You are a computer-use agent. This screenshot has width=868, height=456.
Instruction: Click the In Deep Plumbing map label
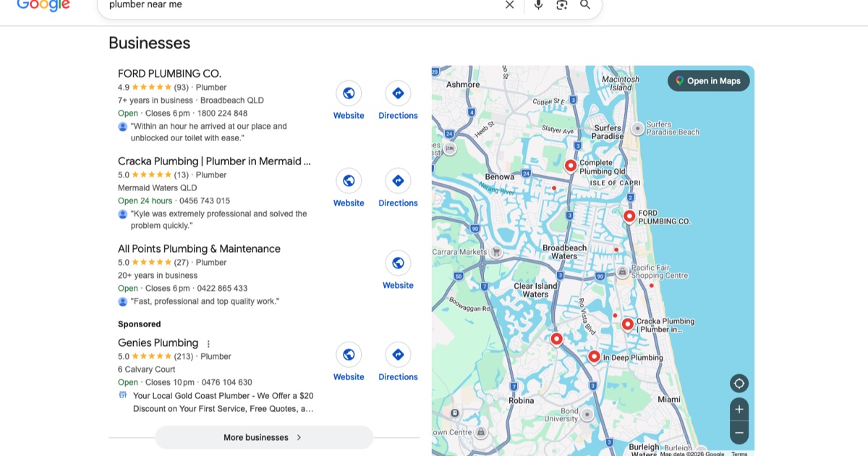[633, 358]
